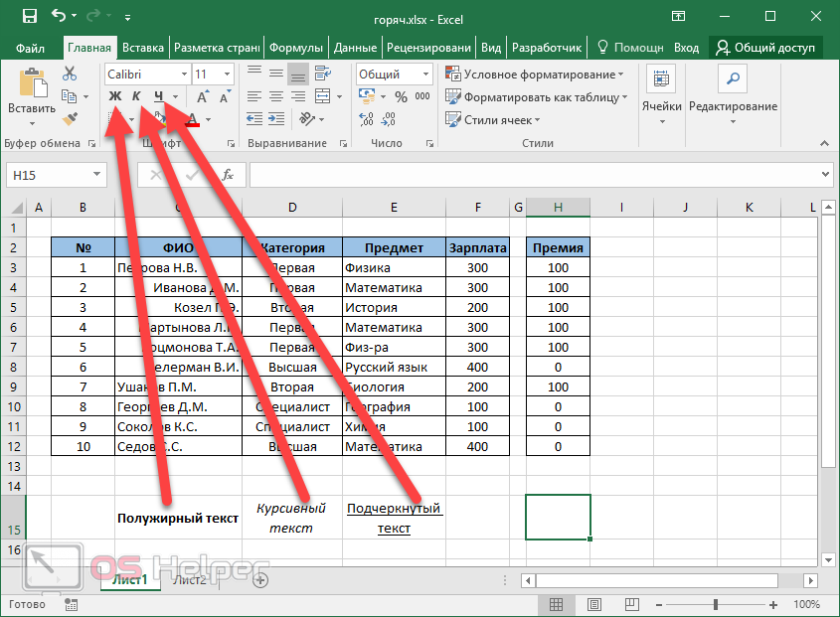
Task: Apply percent style number format
Action: tap(401, 97)
